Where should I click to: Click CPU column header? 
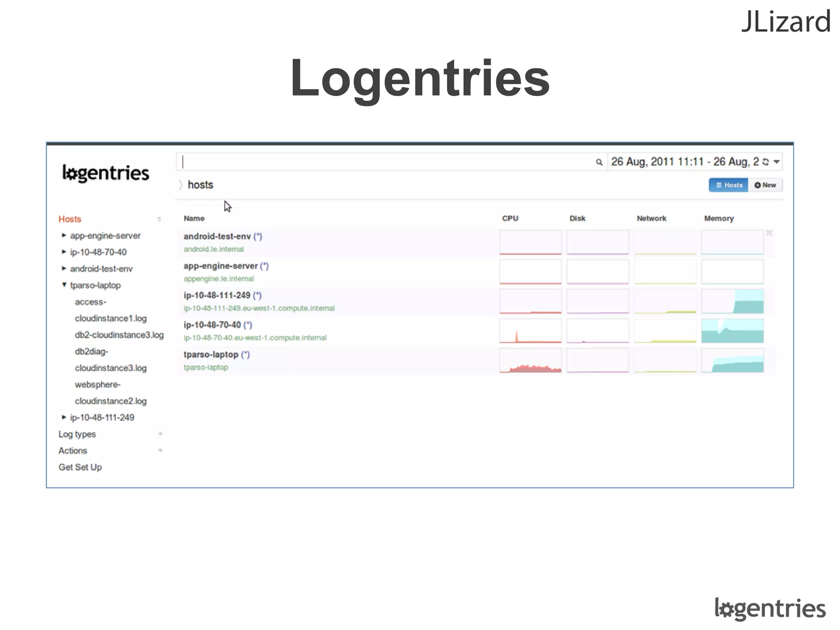510,219
